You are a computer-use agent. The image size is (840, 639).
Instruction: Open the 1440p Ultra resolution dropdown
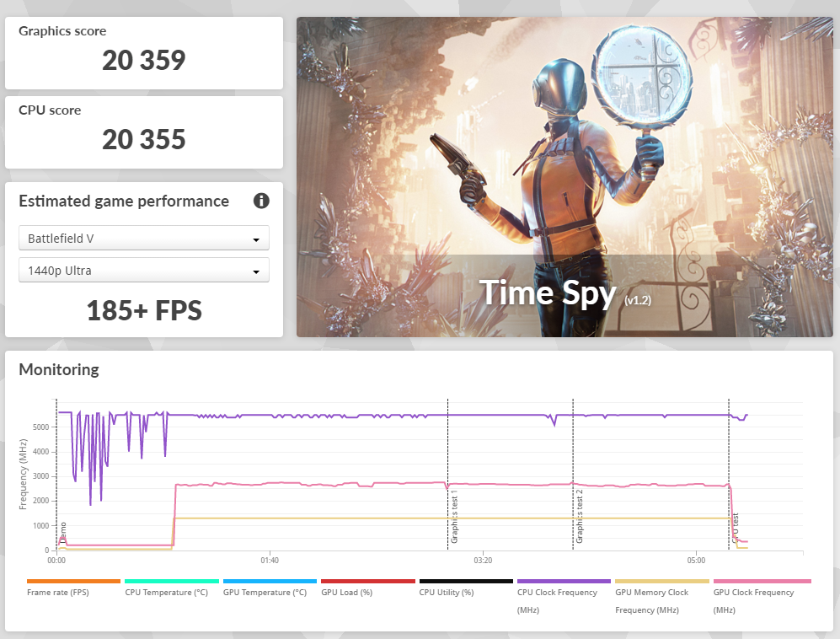point(143,270)
